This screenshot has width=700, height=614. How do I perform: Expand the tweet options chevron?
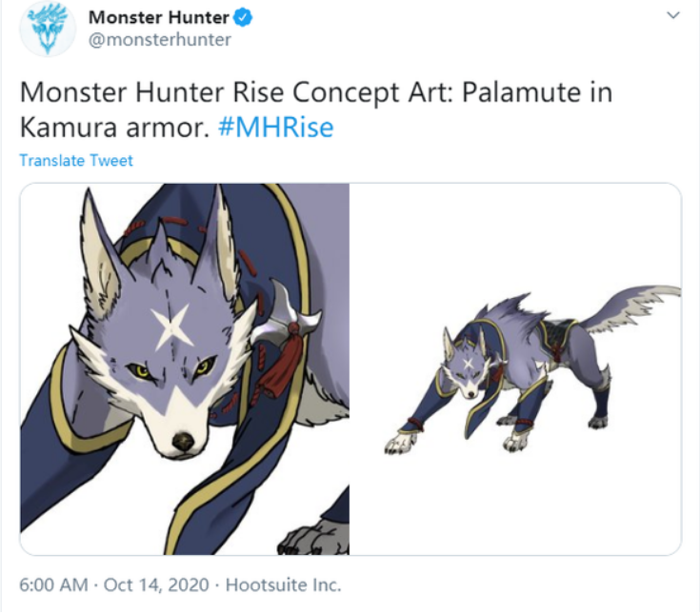672,15
